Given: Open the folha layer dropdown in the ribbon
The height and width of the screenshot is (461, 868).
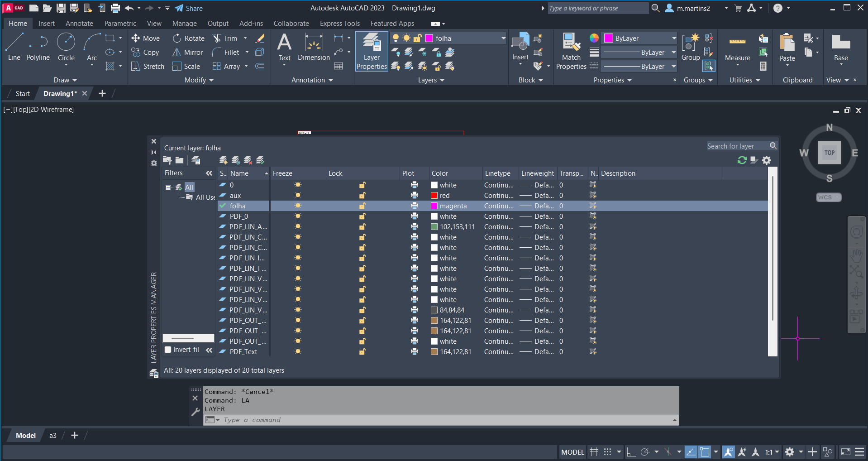Looking at the screenshot, I should 503,38.
